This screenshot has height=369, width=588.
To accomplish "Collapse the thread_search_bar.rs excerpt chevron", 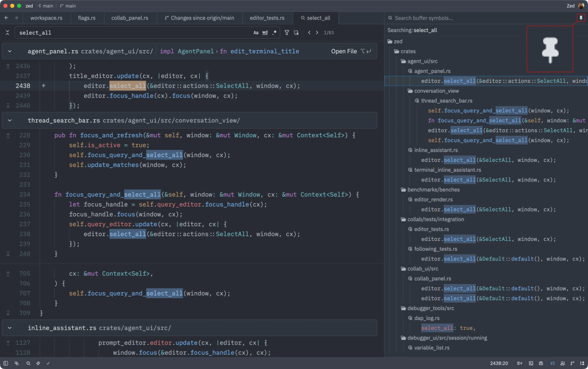I will (10, 120).
